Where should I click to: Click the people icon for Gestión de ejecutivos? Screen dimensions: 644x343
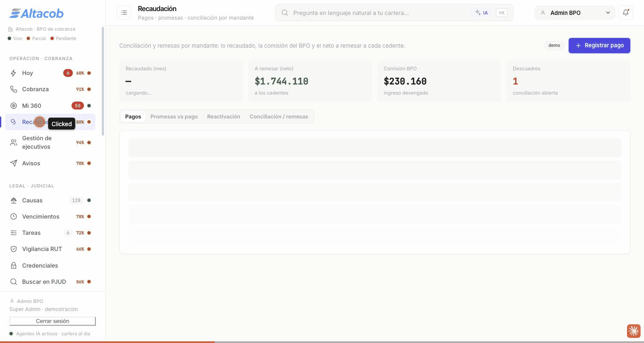[x=14, y=142]
